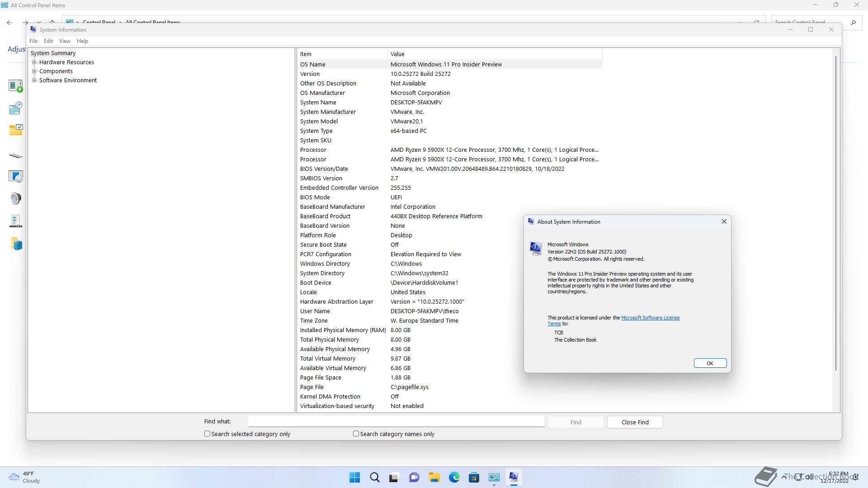Click Control Panel Back arrow
The width and height of the screenshot is (868, 488).
point(9,22)
